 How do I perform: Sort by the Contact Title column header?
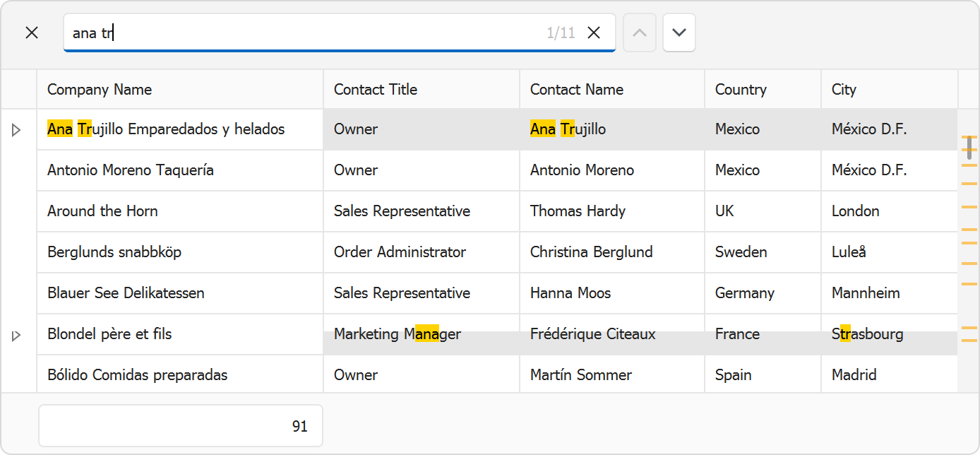[x=421, y=90]
